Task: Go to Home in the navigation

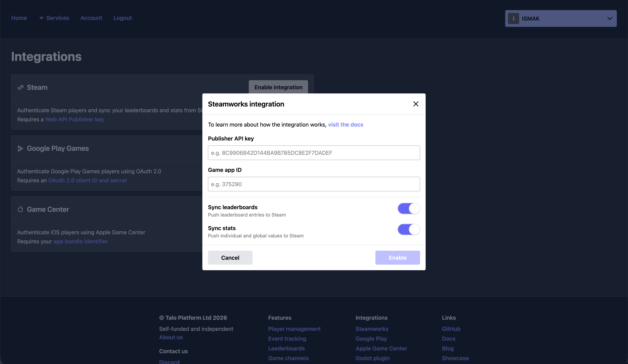Action: pyautogui.click(x=19, y=18)
